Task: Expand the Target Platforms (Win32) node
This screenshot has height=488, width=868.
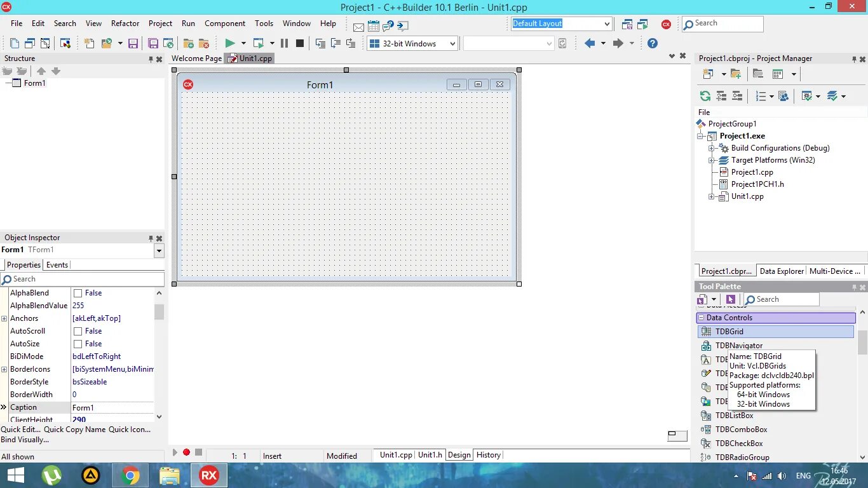Action: coord(712,160)
